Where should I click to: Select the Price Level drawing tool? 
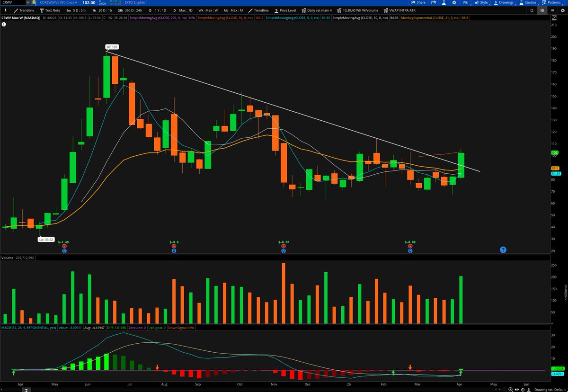point(285,10)
